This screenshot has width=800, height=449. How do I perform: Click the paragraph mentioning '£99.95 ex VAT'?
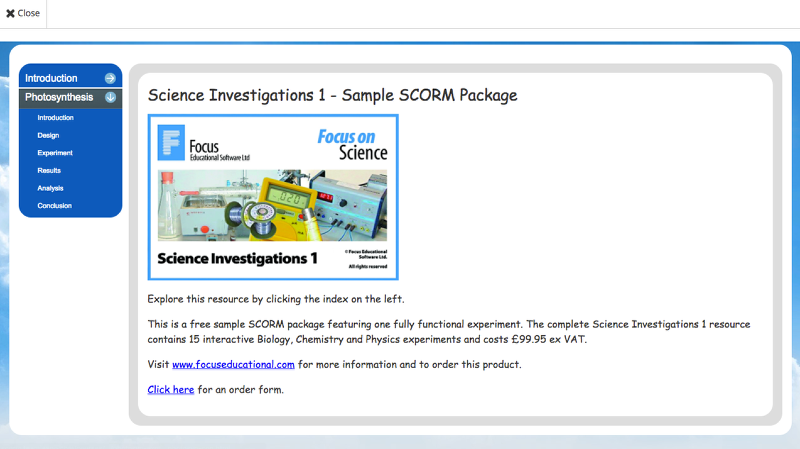449,332
